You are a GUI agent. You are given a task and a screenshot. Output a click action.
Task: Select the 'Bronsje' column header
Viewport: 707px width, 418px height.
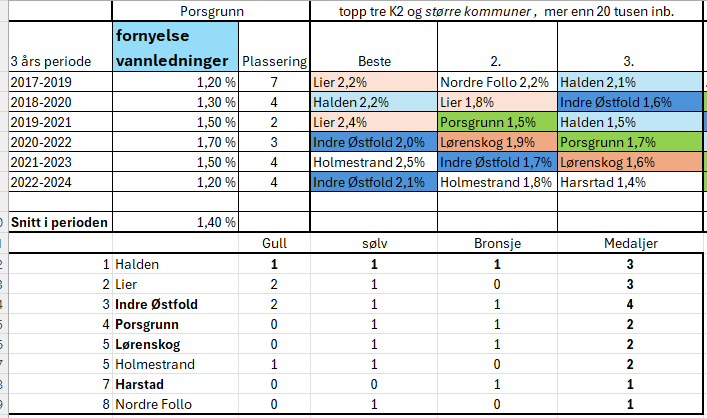tap(496, 243)
